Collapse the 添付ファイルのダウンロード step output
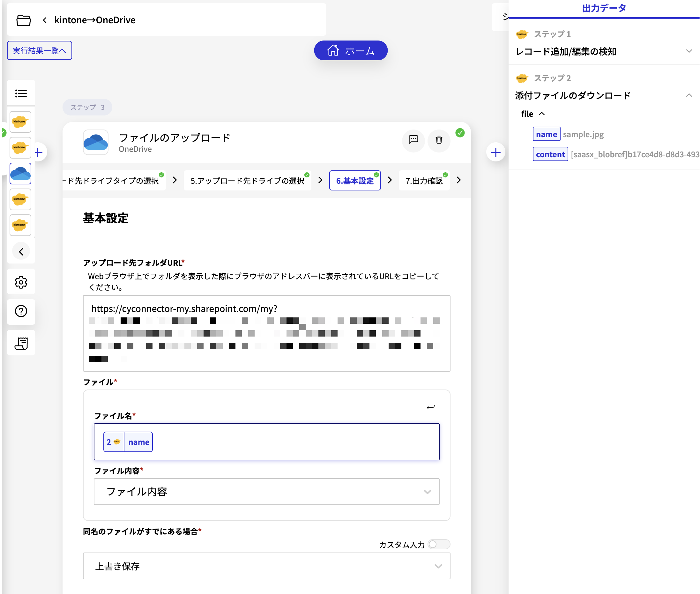700x594 pixels. pos(689,95)
